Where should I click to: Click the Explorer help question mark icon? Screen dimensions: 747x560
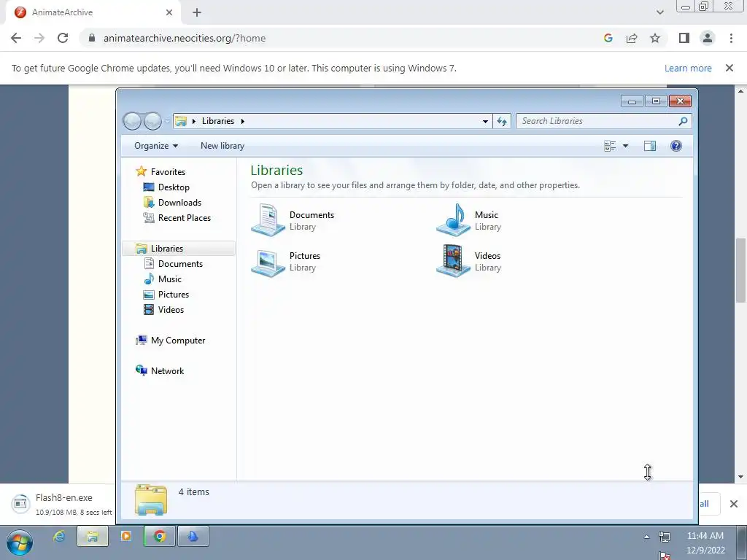pos(676,146)
